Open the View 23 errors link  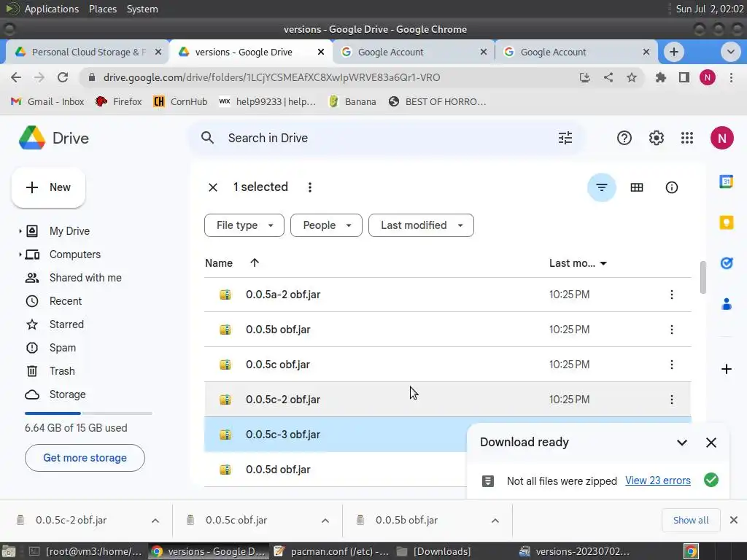pos(657,481)
